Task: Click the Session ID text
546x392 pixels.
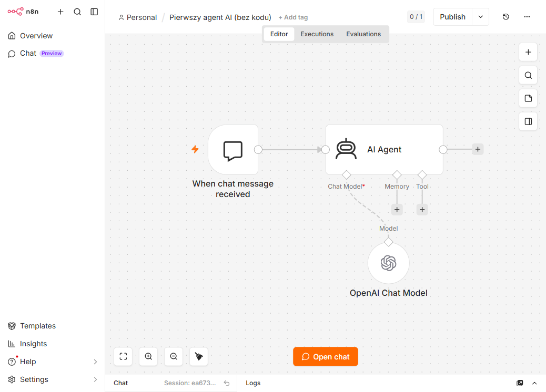Action: click(190, 383)
